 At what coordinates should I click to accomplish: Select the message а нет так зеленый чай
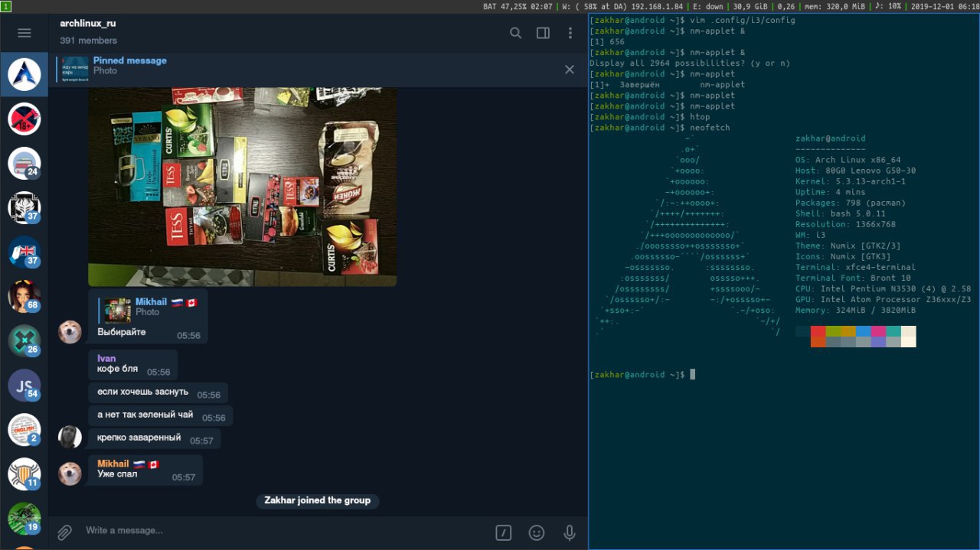161,416
